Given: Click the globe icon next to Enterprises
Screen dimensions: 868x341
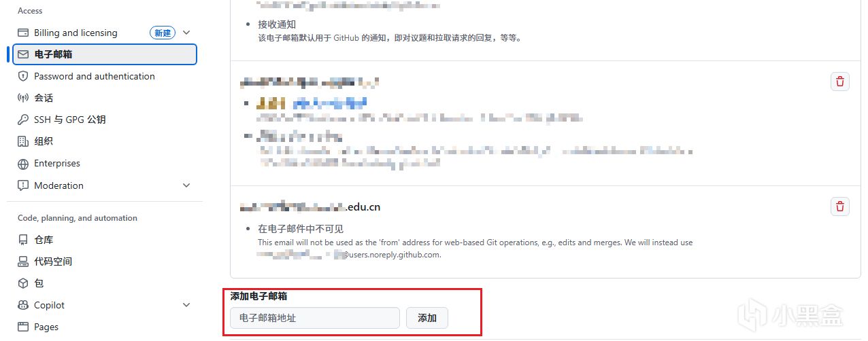Looking at the screenshot, I should [x=23, y=164].
